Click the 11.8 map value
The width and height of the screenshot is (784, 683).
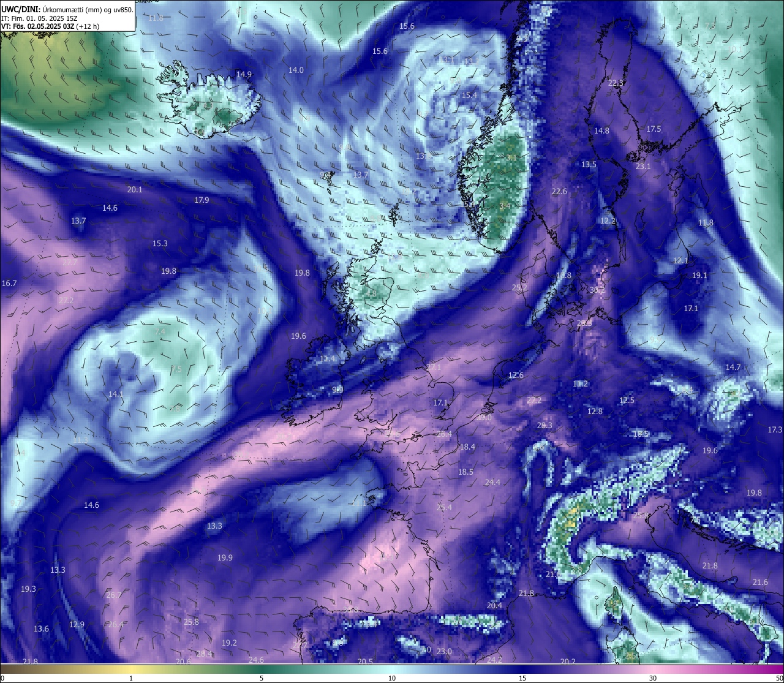coord(706,223)
